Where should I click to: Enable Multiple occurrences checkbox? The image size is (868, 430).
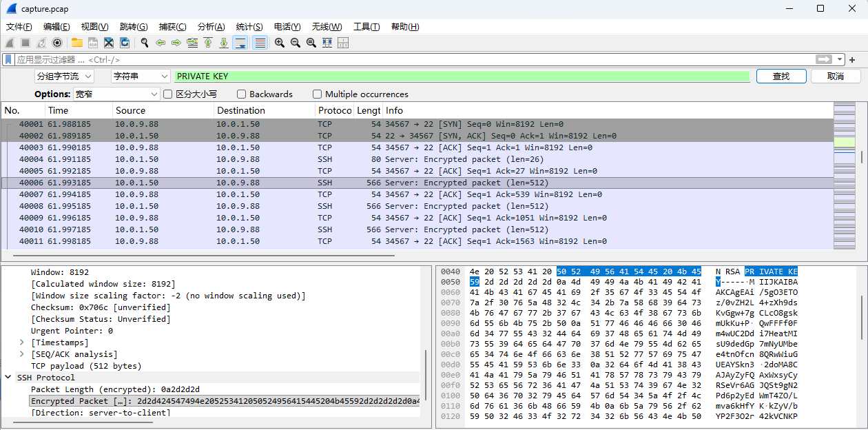tap(318, 94)
